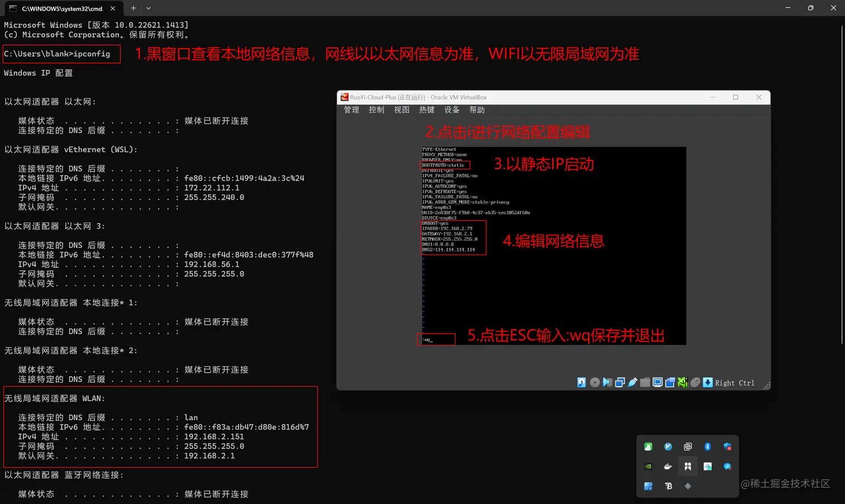
Task: Open the 管理 menu in VirtualBox
Action: pos(352,110)
